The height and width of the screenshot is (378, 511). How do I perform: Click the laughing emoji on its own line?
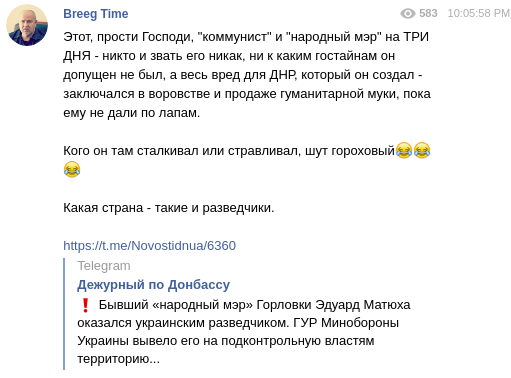click(x=72, y=169)
